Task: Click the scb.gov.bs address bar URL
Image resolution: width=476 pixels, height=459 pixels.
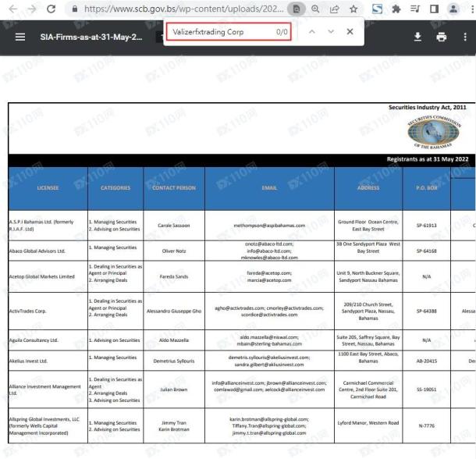Action: (183, 9)
